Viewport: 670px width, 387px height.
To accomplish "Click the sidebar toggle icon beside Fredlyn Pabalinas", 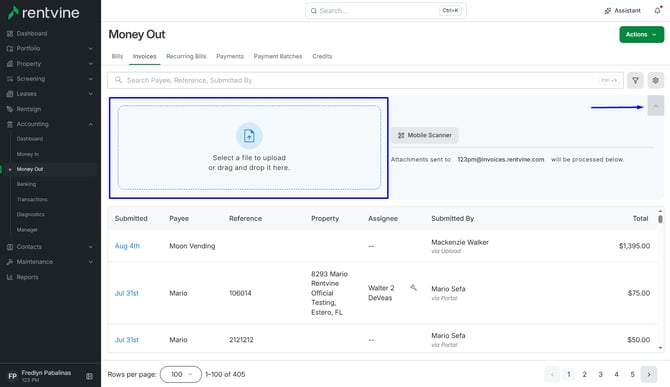I will [89, 376].
